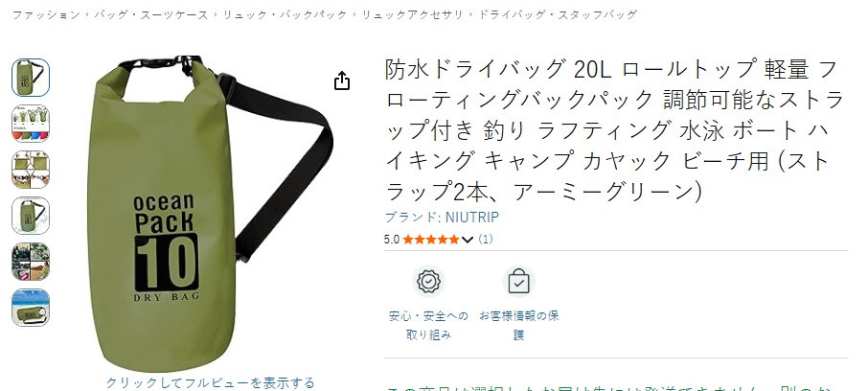
Task: Open リュックアクセサリ breadcrumb link
Action: coord(412,15)
